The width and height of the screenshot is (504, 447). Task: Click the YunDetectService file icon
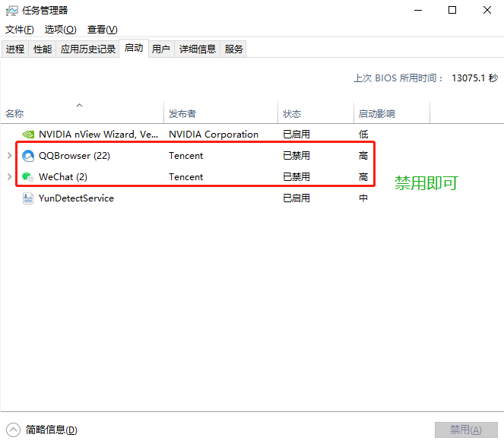point(28,198)
